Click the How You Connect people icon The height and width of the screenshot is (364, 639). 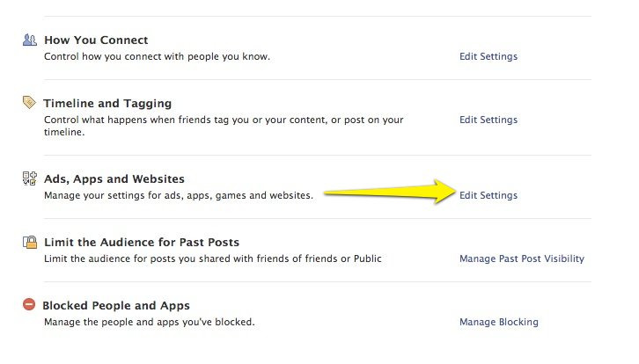[30, 40]
